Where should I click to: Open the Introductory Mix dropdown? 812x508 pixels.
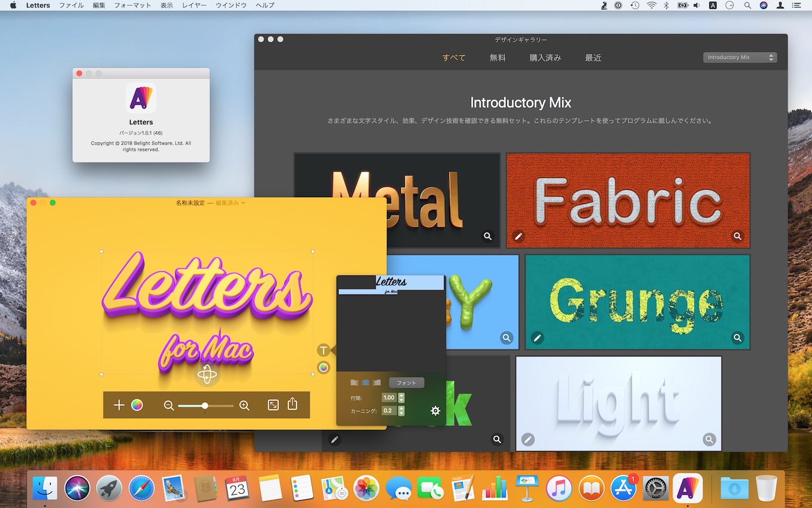click(740, 57)
